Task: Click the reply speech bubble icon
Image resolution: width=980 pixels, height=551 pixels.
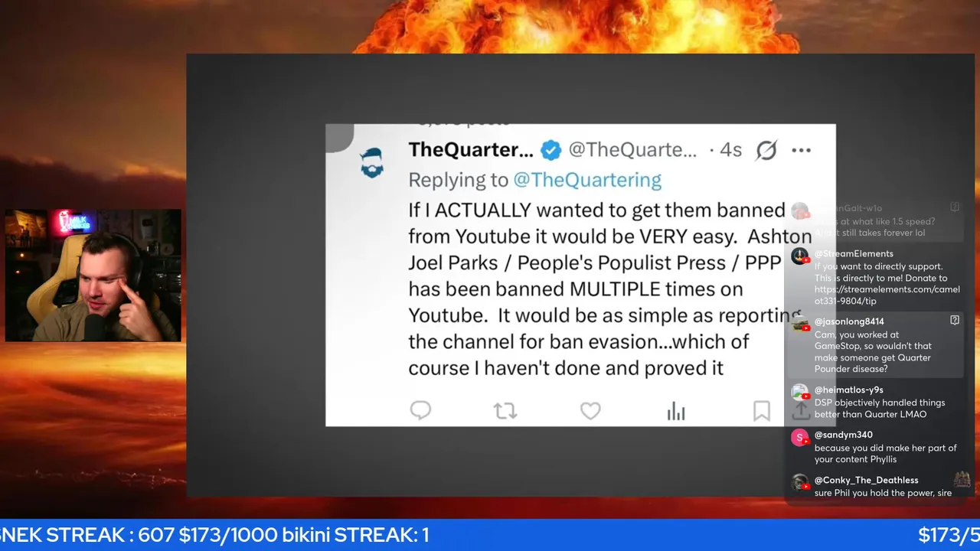Action: click(420, 411)
